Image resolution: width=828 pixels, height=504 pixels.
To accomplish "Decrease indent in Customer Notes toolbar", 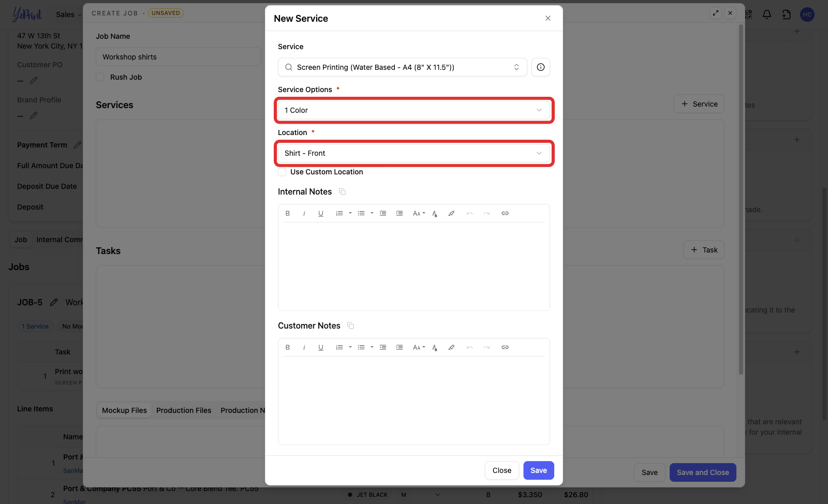I will point(383,347).
